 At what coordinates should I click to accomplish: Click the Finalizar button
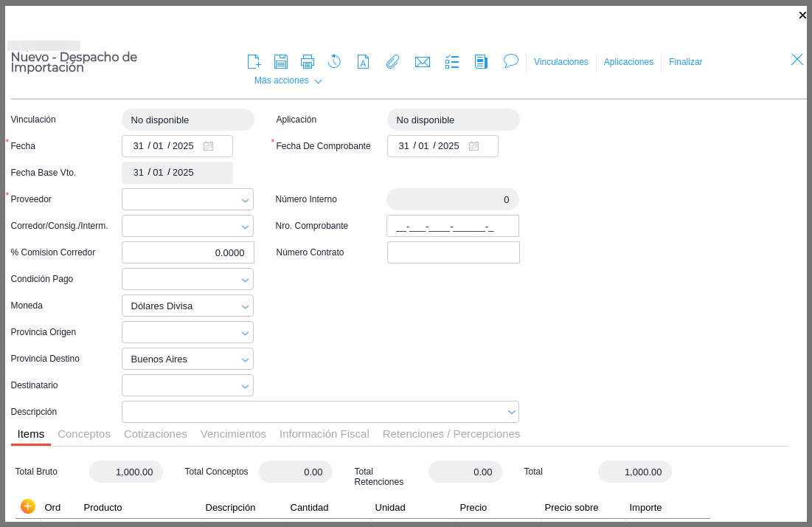[685, 62]
